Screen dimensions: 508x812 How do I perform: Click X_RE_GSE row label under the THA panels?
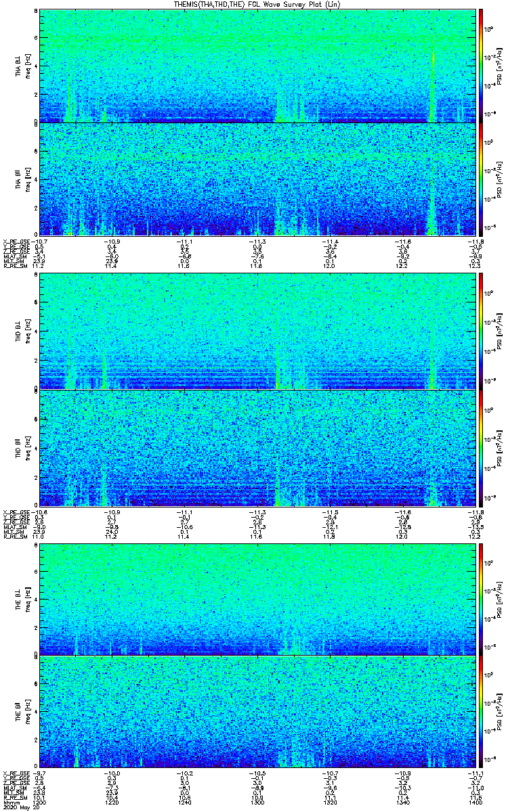click(x=15, y=242)
